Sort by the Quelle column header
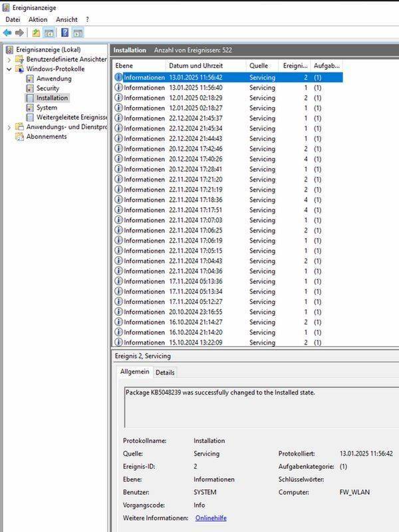The width and height of the screenshot is (399, 532). [x=262, y=65]
